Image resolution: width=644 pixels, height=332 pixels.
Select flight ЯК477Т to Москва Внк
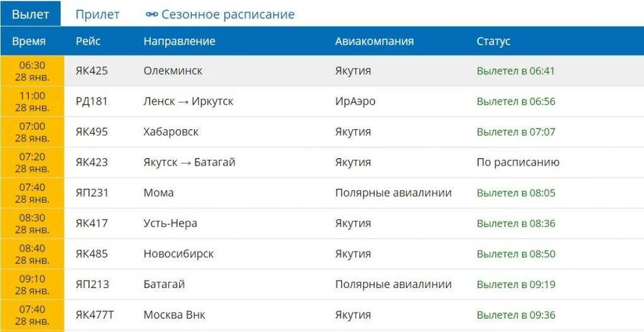coord(95,315)
